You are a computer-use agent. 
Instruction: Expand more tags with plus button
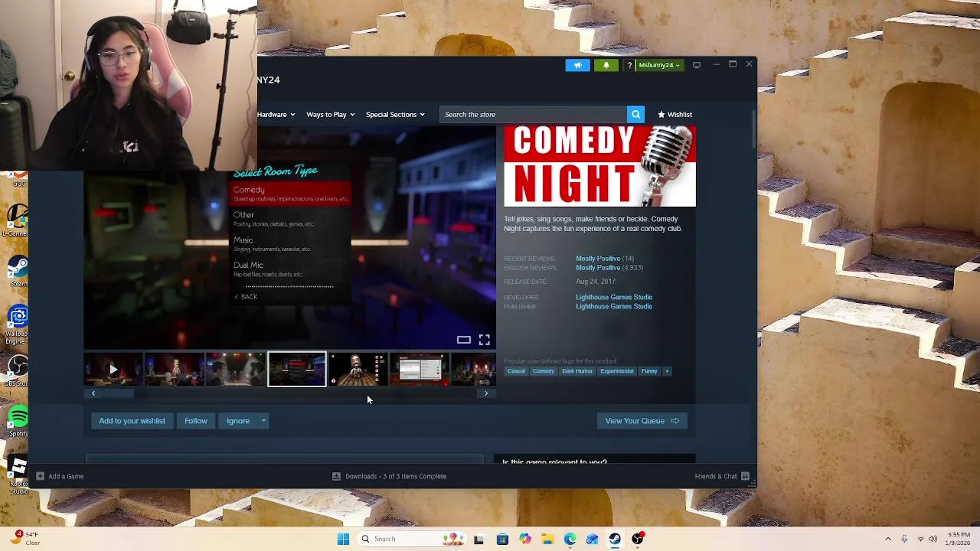pyautogui.click(x=667, y=371)
